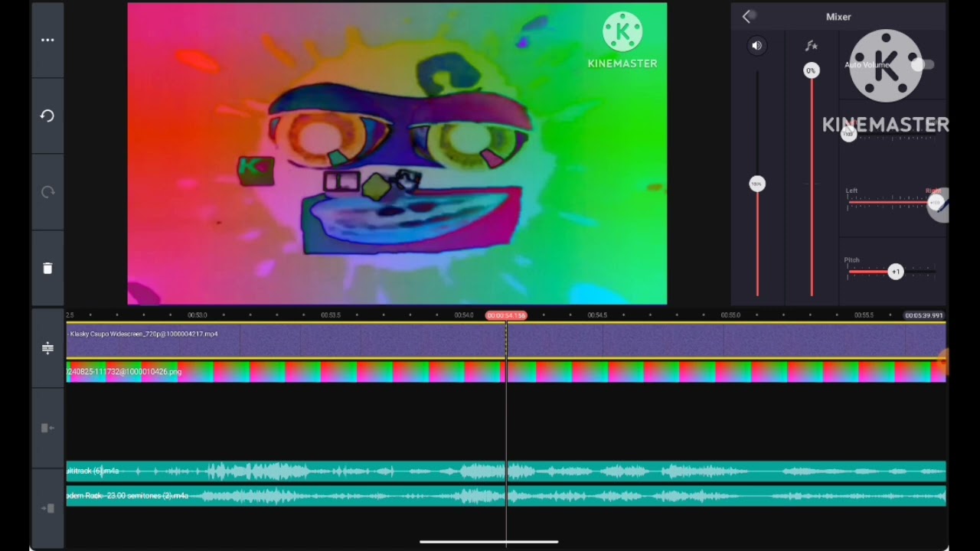The width and height of the screenshot is (980, 551).
Task: Click the 00:55.0 mark on the ruler
Action: [730, 315]
